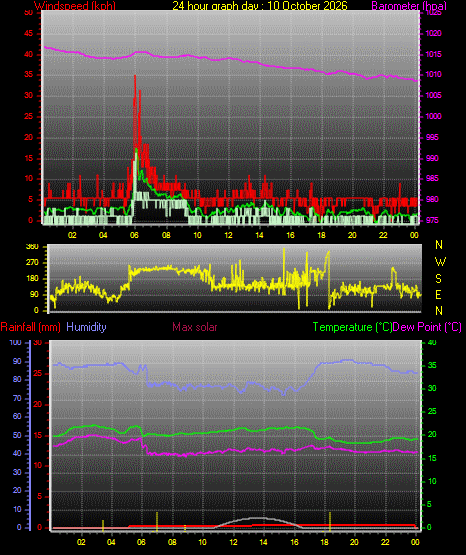Select the 995 barometer axis value
466x555 pixels.
432,137
